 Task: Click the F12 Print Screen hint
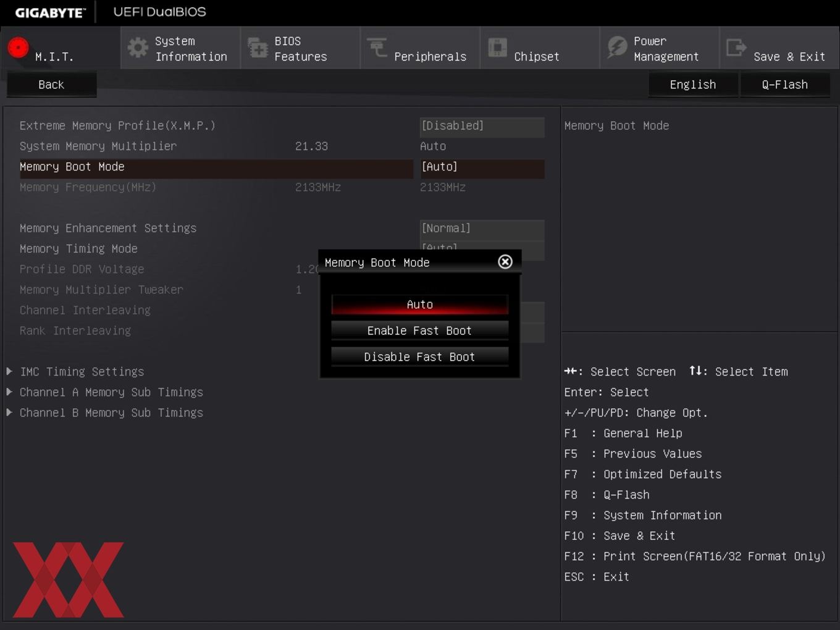tap(695, 556)
